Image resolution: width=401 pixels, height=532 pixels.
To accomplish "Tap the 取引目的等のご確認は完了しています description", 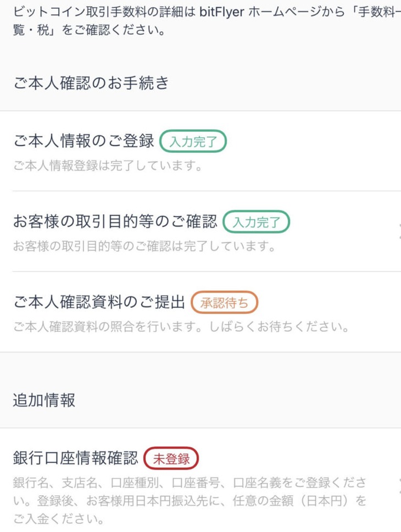I will point(144,246).
